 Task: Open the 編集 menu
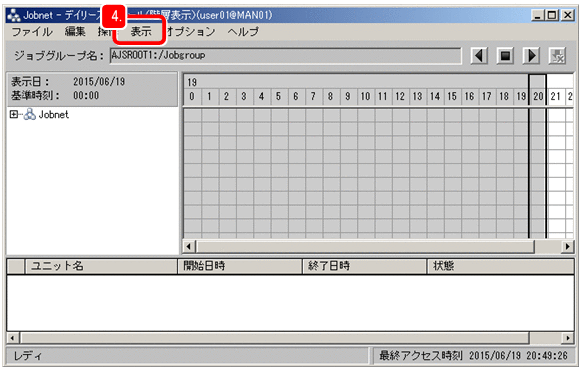(x=75, y=32)
